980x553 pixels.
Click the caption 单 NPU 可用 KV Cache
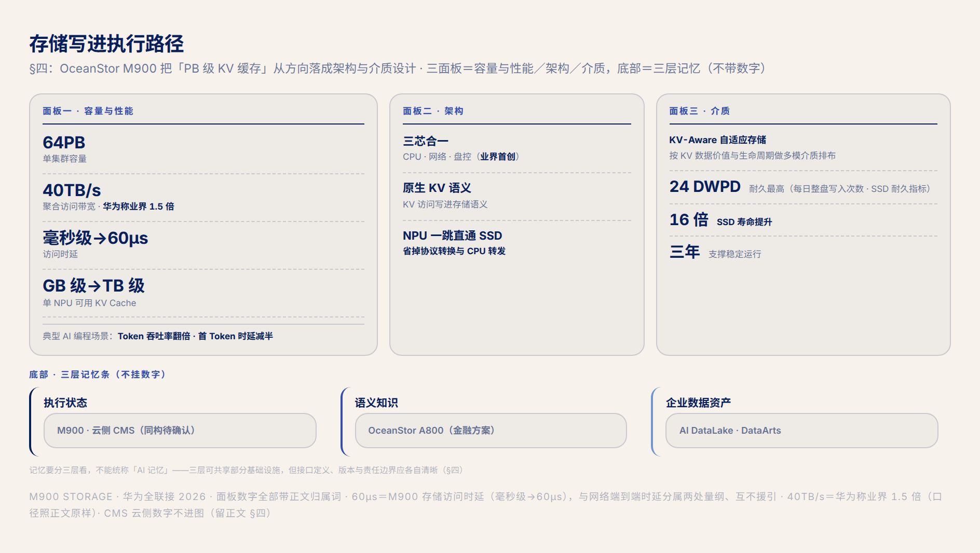[x=89, y=303]
